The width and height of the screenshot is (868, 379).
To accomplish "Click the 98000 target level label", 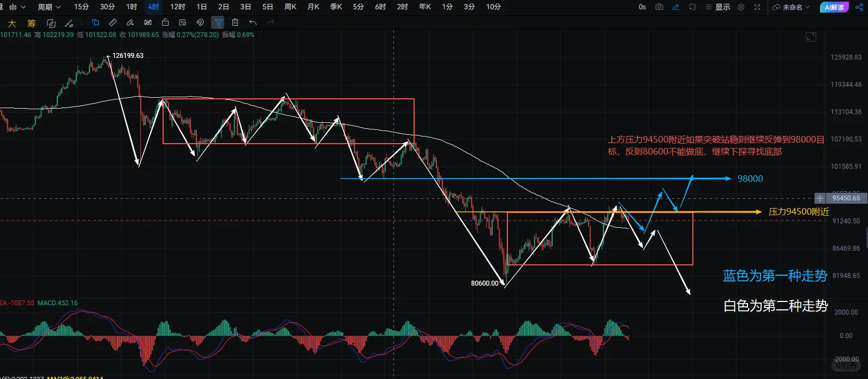I will (750, 179).
